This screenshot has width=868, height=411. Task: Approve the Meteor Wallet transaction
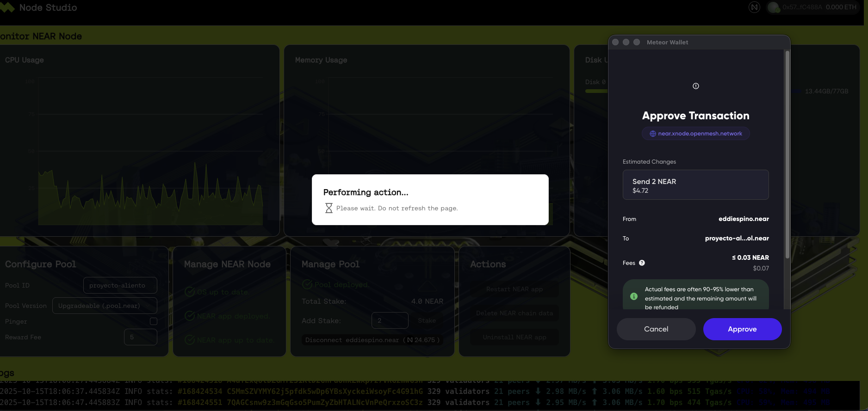(742, 329)
